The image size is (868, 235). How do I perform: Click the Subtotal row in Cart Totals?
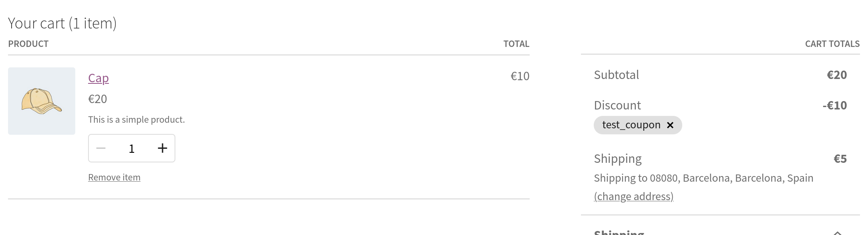point(616,75)
